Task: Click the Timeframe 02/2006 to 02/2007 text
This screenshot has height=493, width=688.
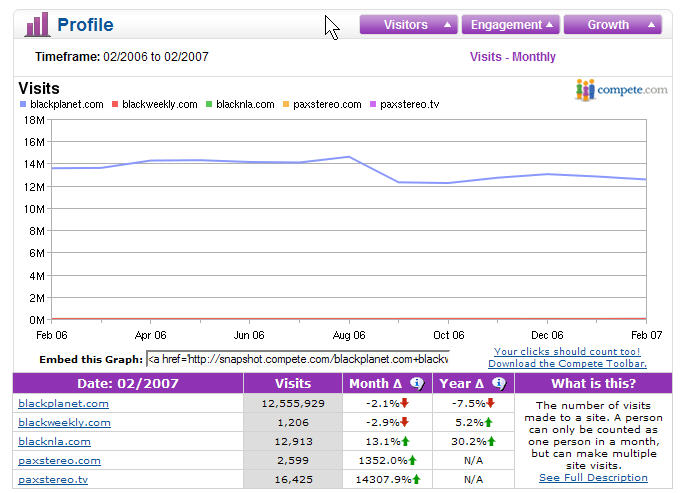Action: click(122, 57)
